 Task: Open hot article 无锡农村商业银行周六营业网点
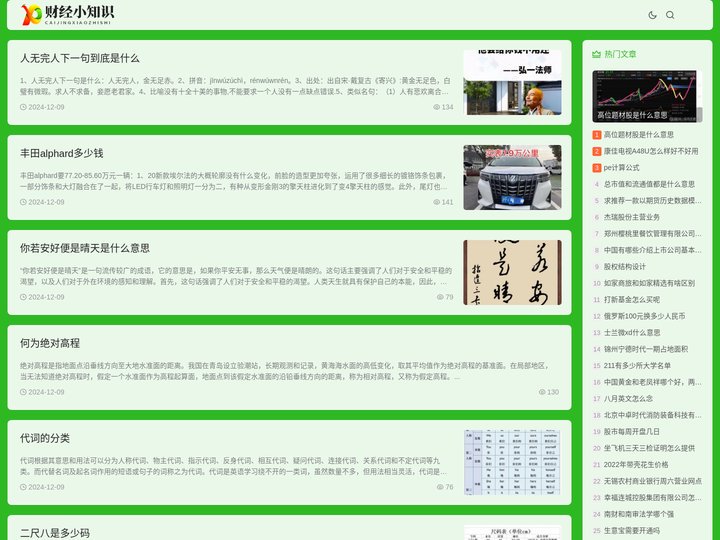(x=652, y=481)
